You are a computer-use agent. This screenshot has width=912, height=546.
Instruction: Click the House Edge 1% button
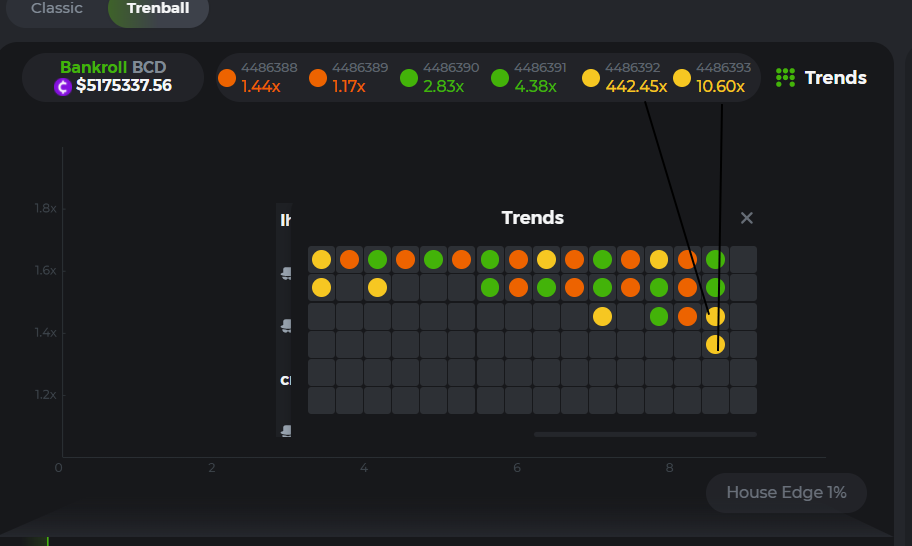click(x=785, y=493)
